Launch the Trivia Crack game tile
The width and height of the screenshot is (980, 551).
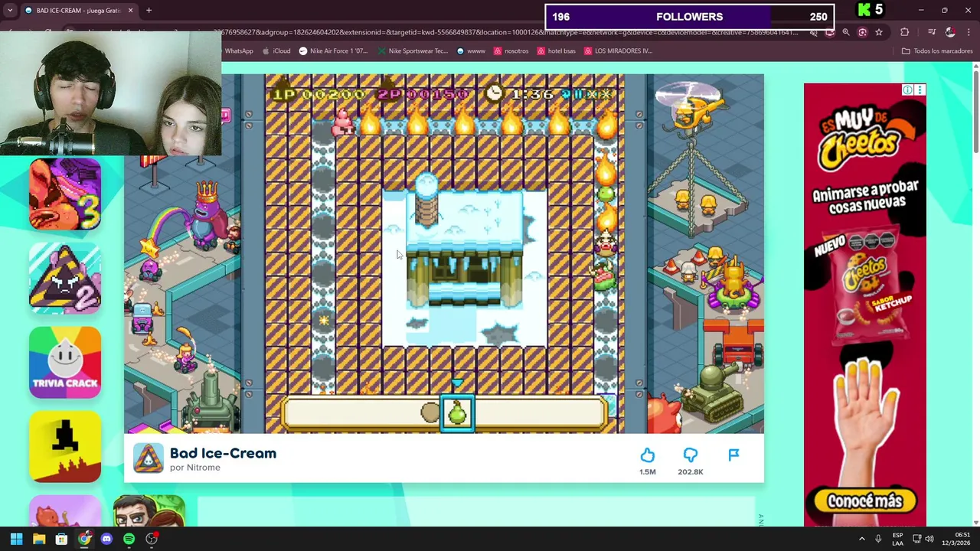65,363
